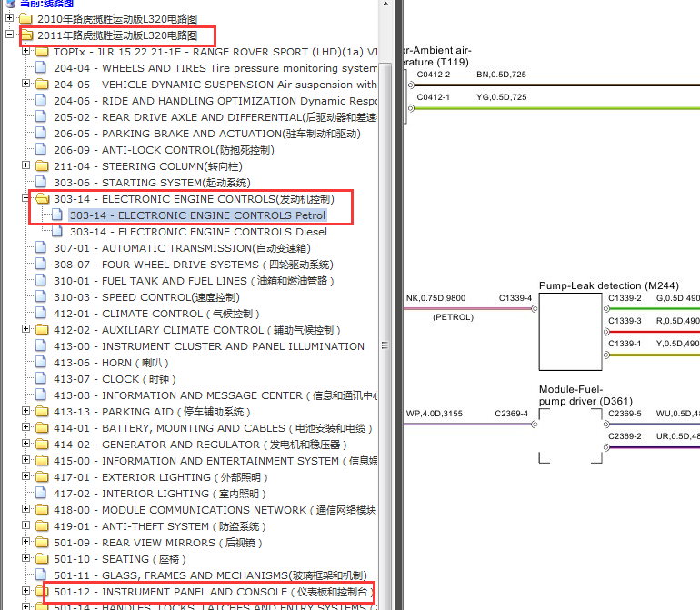The image size is (700, 610).
Task: Open 303-14 Electronic Engine Controls Diesel
Action: 199,232
